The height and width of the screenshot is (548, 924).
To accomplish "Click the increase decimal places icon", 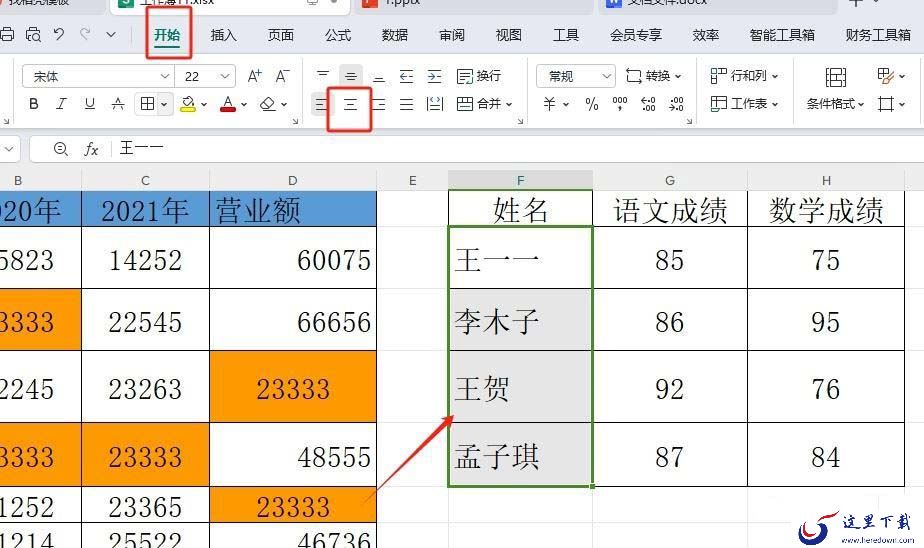I will pyautogui.click(x=648, y=104).
